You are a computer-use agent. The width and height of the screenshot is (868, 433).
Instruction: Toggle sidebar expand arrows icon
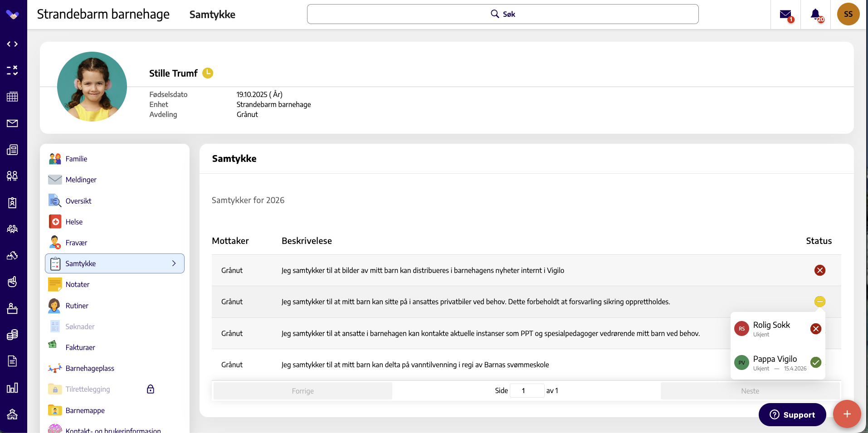coord(12,44)
